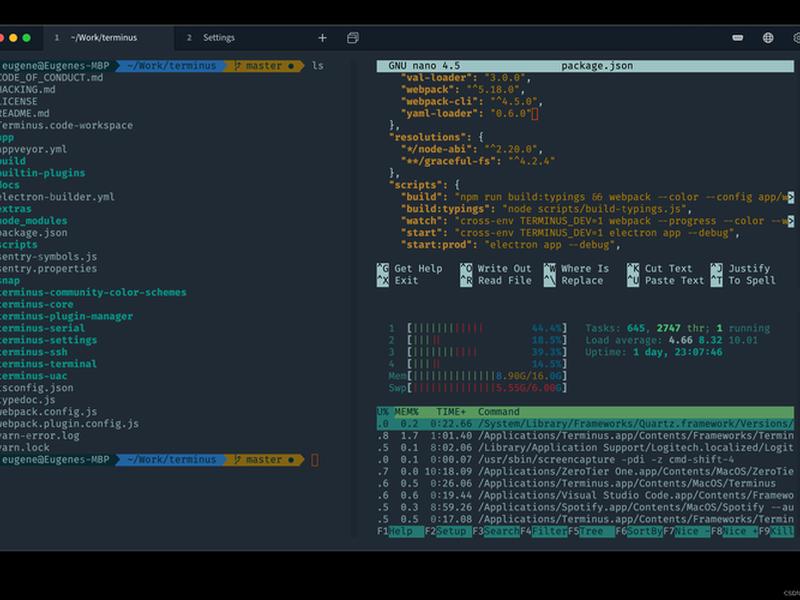
Task: Click the package.json title in nano
Action: pos(597,66)
